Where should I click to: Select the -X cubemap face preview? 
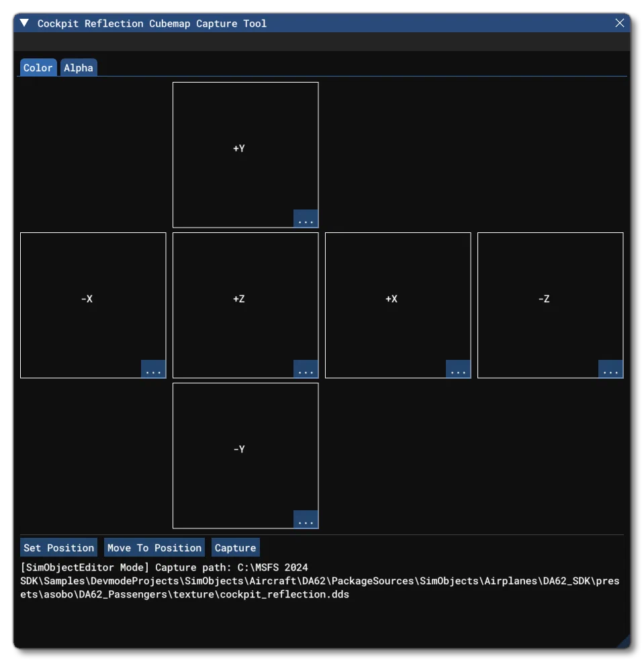[93, 305]
